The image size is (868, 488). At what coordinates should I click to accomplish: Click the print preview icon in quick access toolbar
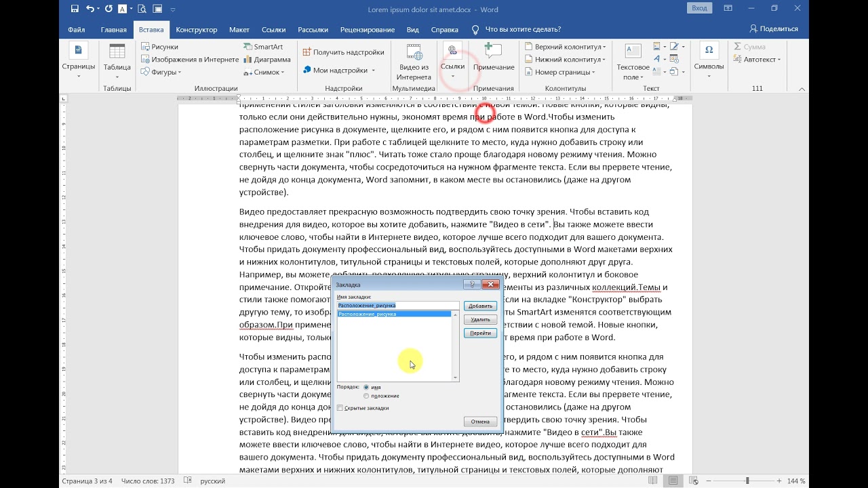(x=142, y=9)
